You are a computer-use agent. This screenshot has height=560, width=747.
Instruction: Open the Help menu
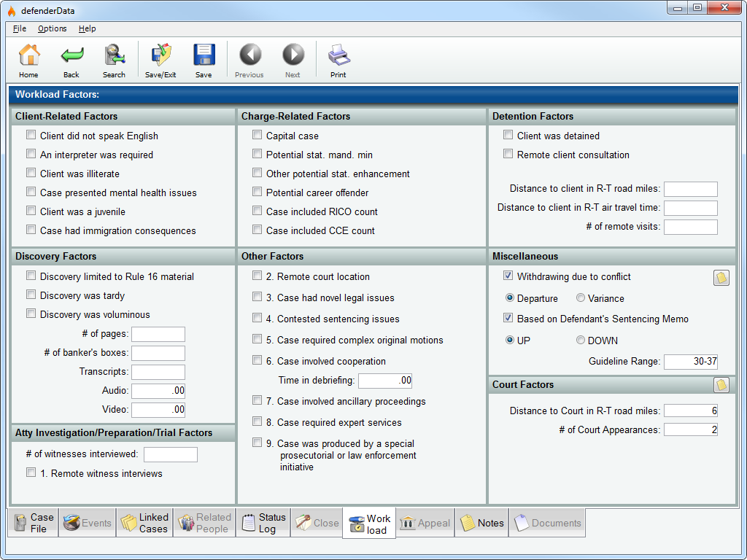point(88,28)
